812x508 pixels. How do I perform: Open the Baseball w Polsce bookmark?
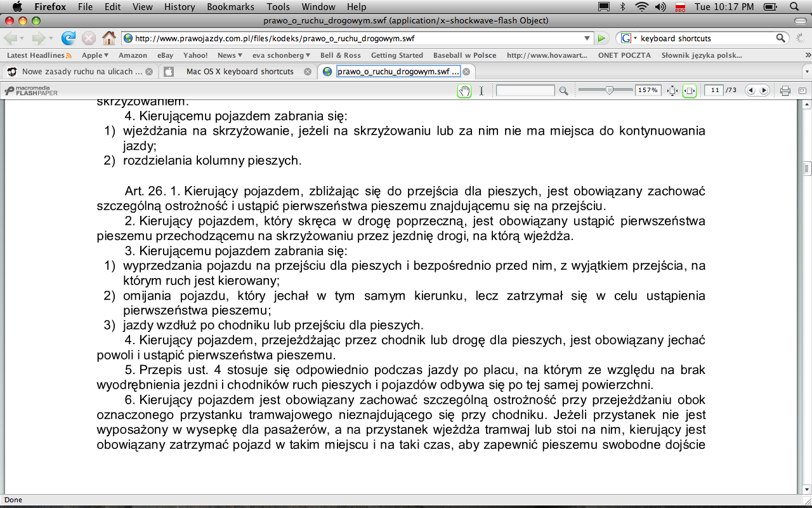point(464,55)
